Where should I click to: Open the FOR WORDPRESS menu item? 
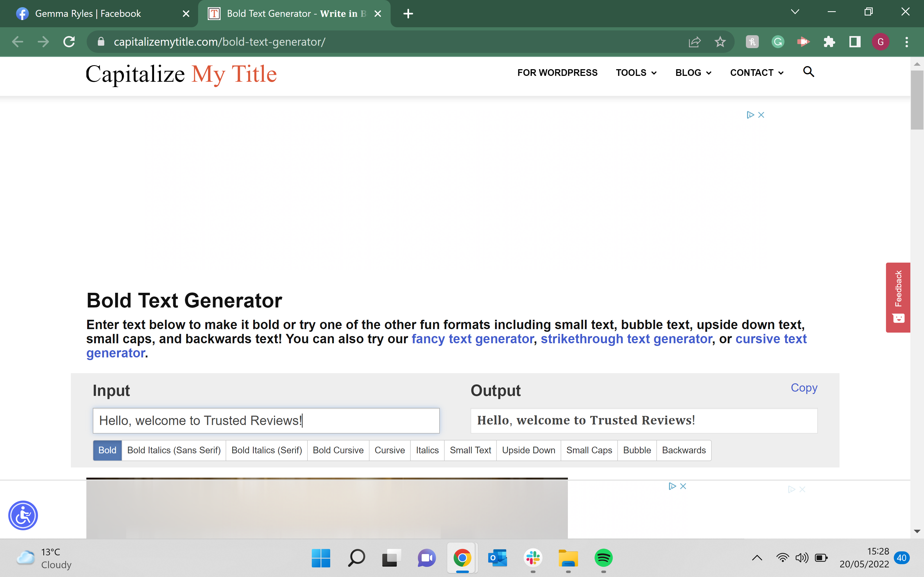pos(557,72)
